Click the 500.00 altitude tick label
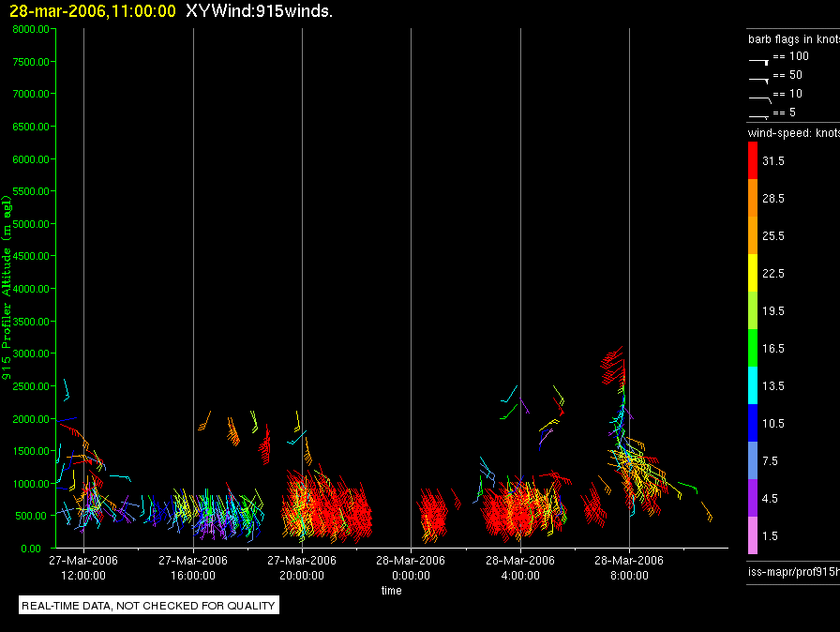 [x=32, y=516]
